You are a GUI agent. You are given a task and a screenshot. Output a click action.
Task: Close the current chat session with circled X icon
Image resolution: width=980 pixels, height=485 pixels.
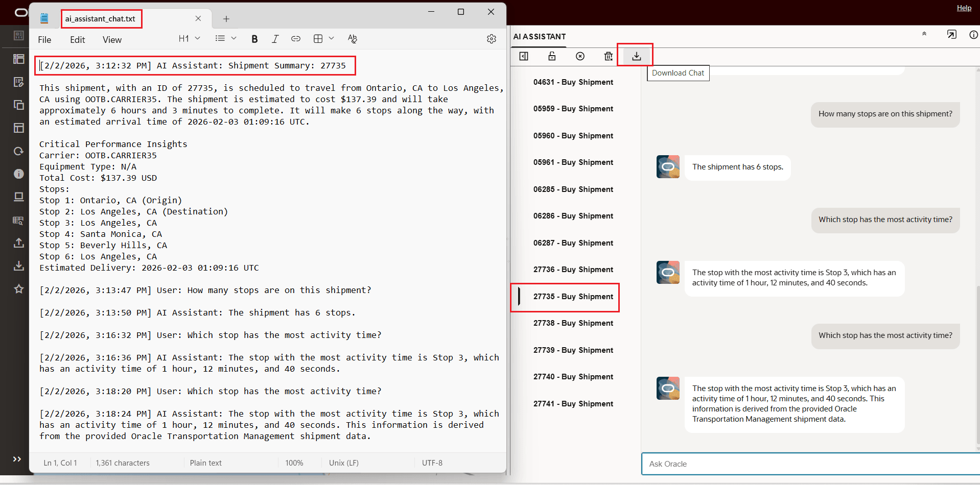pyautogui.click(x=580, y=56)
